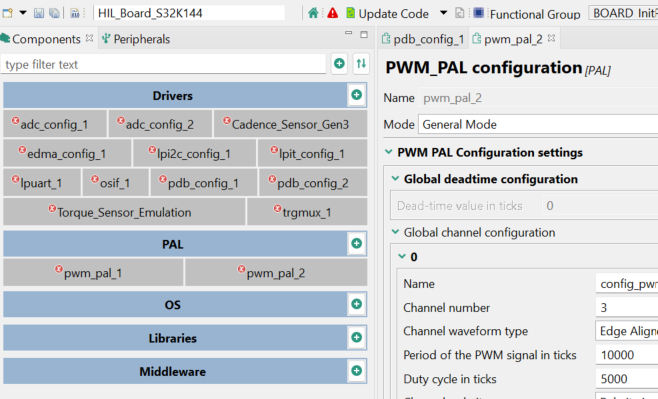This screenshot has width=658, height=399.
Task: Close the pwm_pal_2 editor tab
Action: tap(552, 38)
